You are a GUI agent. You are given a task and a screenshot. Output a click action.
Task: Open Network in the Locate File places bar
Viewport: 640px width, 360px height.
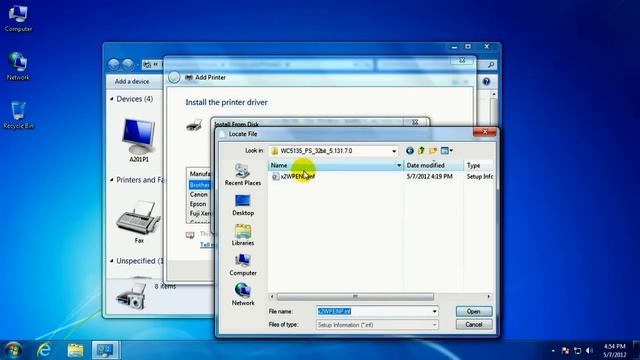pos(243,295)
